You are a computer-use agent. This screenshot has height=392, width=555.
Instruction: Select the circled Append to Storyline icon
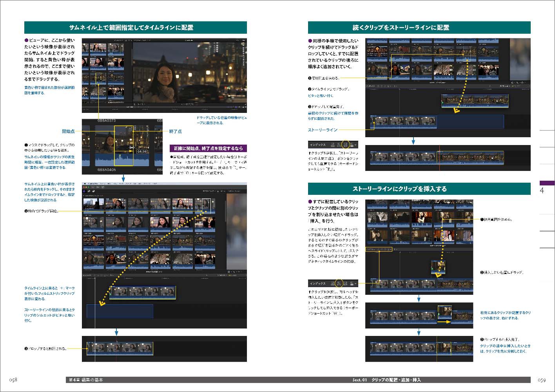pos(346,145)
